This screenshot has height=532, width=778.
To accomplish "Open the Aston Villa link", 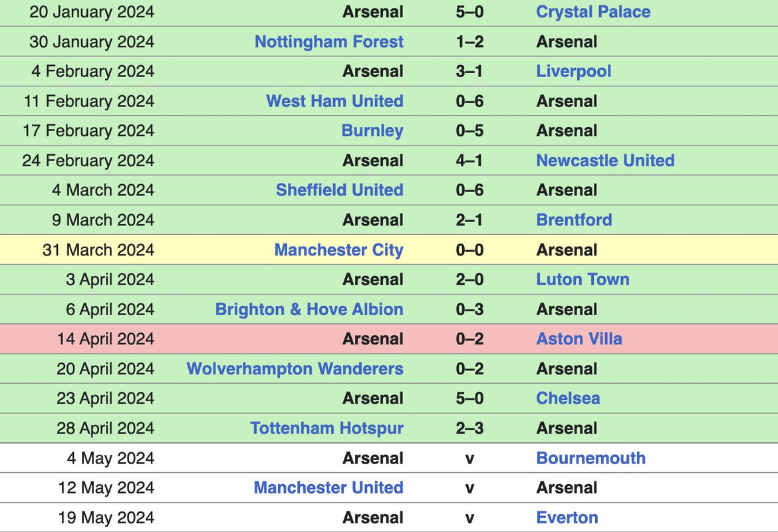I will 579,339.
